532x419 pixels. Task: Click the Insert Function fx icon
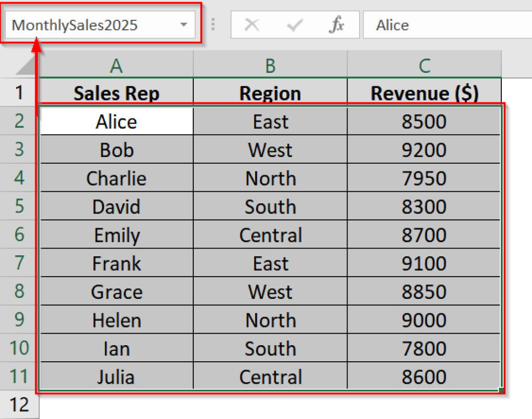pyautogui.click(x=338, y=24)
